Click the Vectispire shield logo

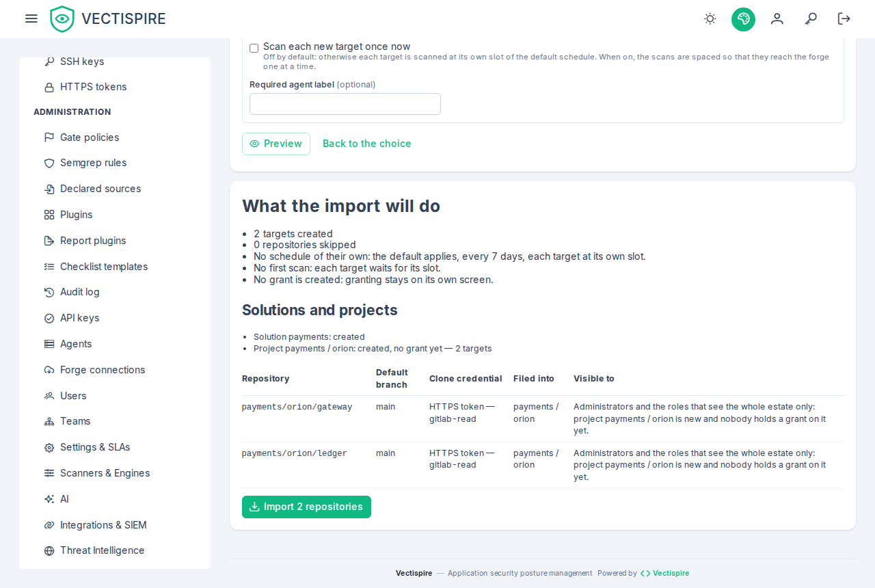(62, 19)
